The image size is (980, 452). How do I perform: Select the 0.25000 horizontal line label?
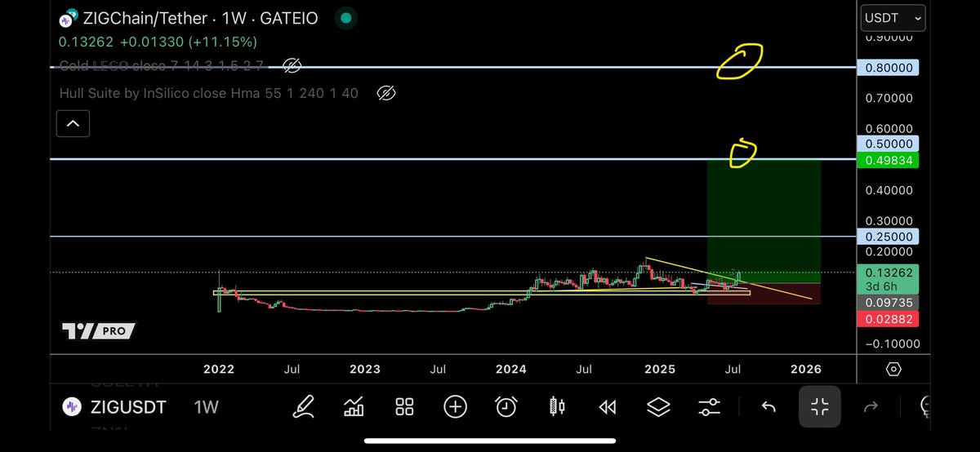point(889,237)
